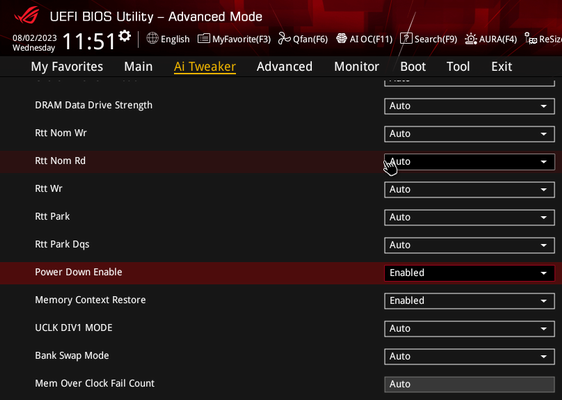Select Rtt Park label
The image size is (562, 400).
52,216
